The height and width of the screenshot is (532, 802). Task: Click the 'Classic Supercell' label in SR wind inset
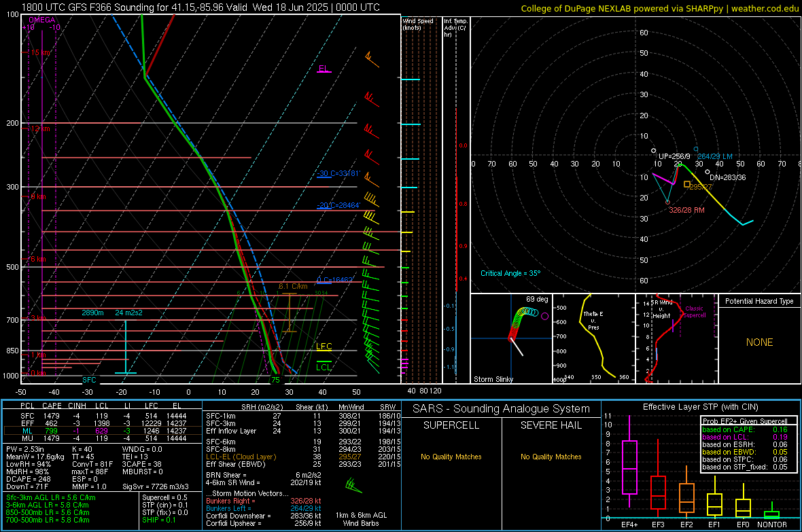[x=694, y=312]
